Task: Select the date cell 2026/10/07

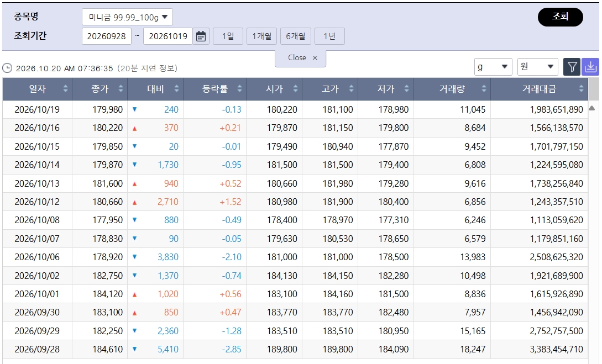Action: tap(37, 239)
